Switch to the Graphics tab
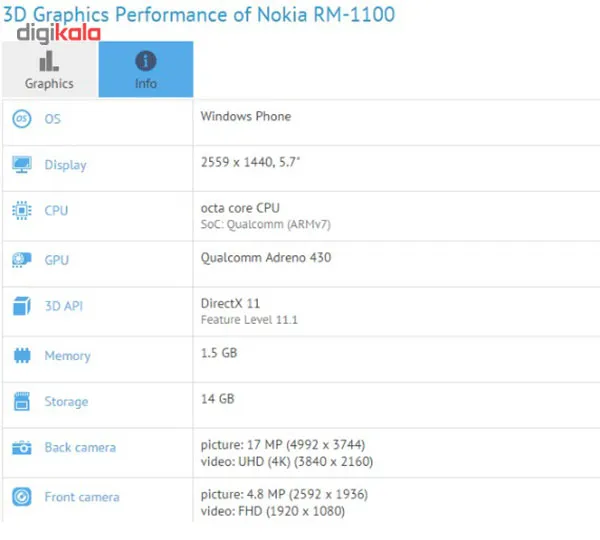 [x=49, y=69]
